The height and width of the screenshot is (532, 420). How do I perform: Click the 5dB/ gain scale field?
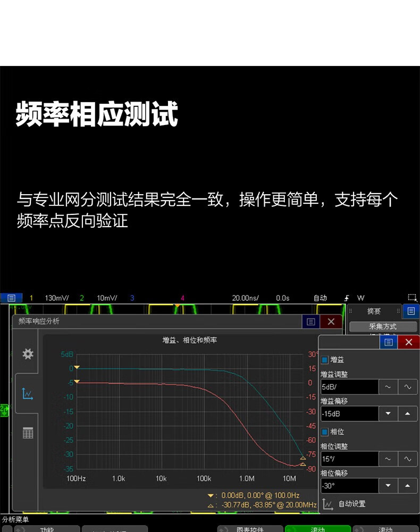pyautogui.click(x=349, y=387)
